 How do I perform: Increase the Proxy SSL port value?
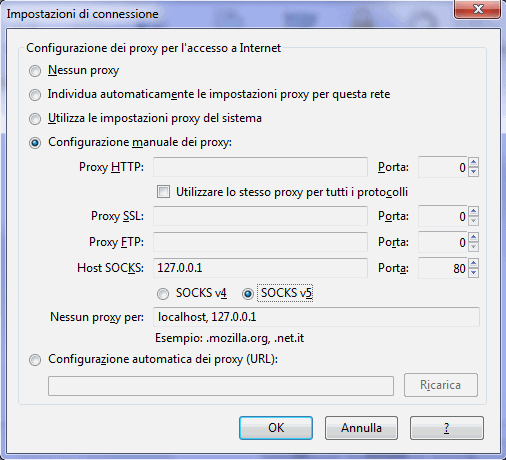[x=474, y=211]
